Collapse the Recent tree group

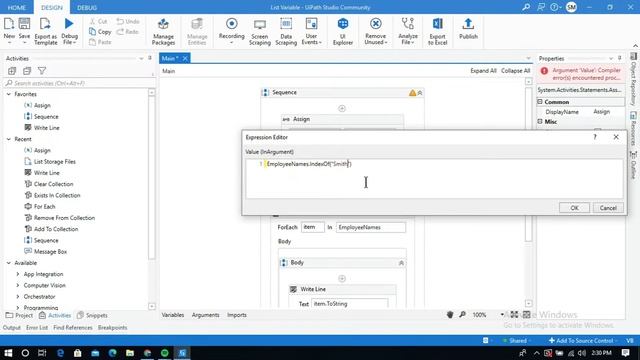pos(9,139)
